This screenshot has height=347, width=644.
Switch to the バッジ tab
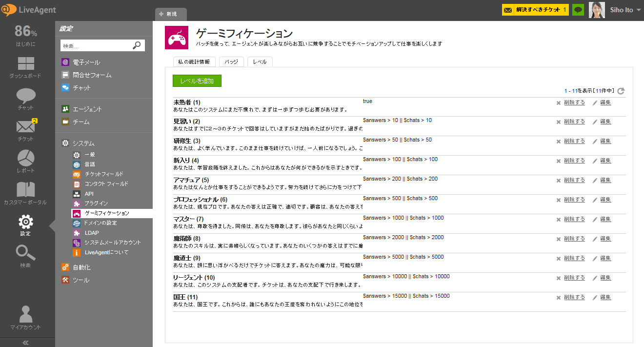click(x=231, y=62)
